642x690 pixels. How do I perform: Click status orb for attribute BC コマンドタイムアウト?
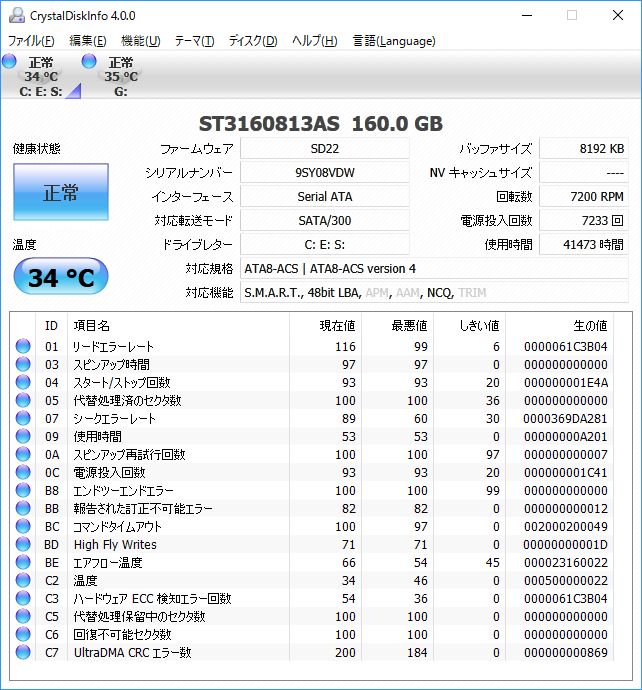[x=23, y=527]
